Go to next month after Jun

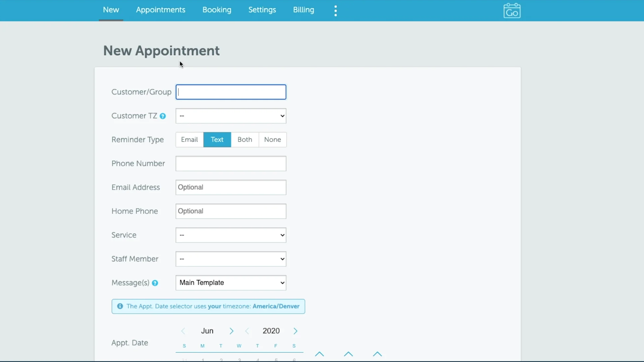pos(231,331)
